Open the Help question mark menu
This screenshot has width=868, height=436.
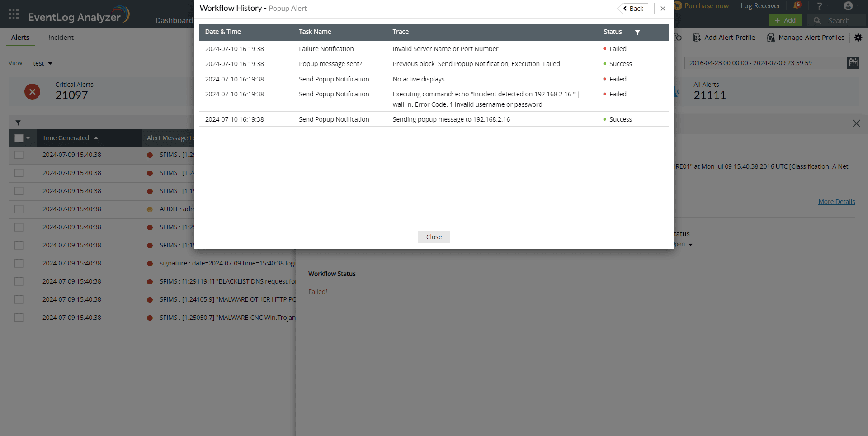click(x=821, y=6)
